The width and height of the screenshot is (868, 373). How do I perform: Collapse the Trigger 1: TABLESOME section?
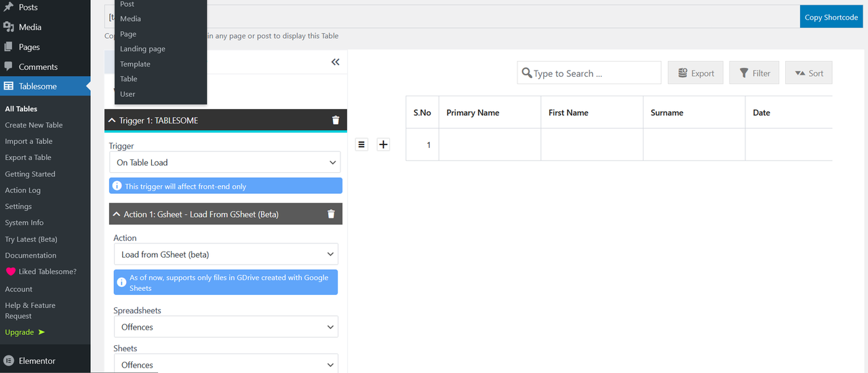click(113, 120)
